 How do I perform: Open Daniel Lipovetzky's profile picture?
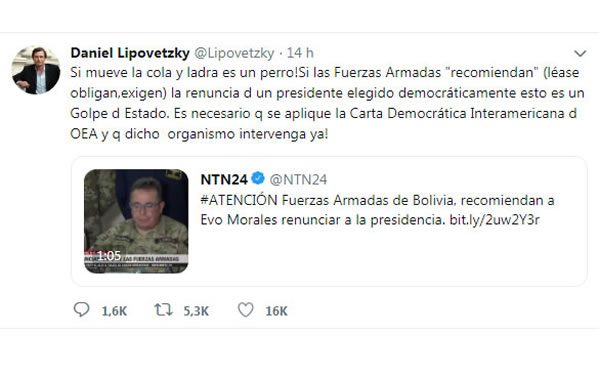coord(36,70)
